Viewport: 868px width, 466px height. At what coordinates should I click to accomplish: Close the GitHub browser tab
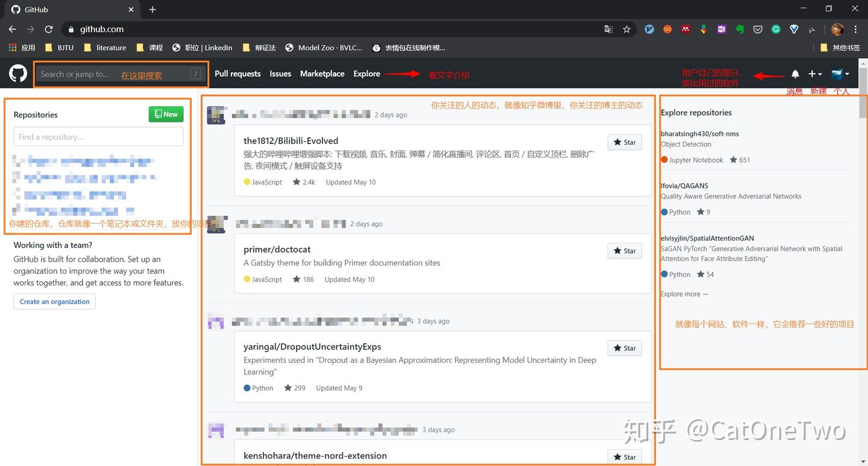pos(132,10)
